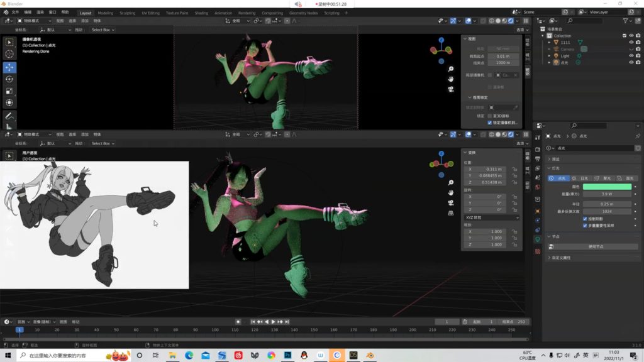
Task: Open the Object Data (light) properties tab
Action: [538, 239]
